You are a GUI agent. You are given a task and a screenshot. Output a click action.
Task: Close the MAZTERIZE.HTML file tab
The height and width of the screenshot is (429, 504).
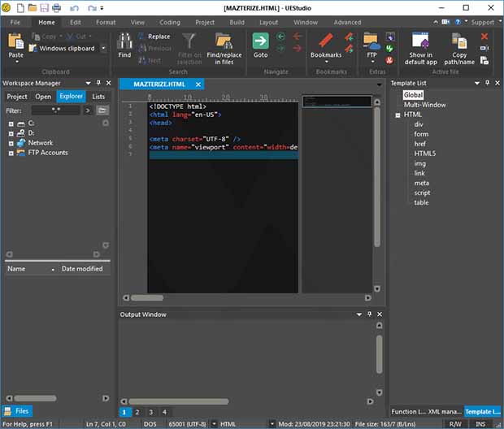[198, 84]
